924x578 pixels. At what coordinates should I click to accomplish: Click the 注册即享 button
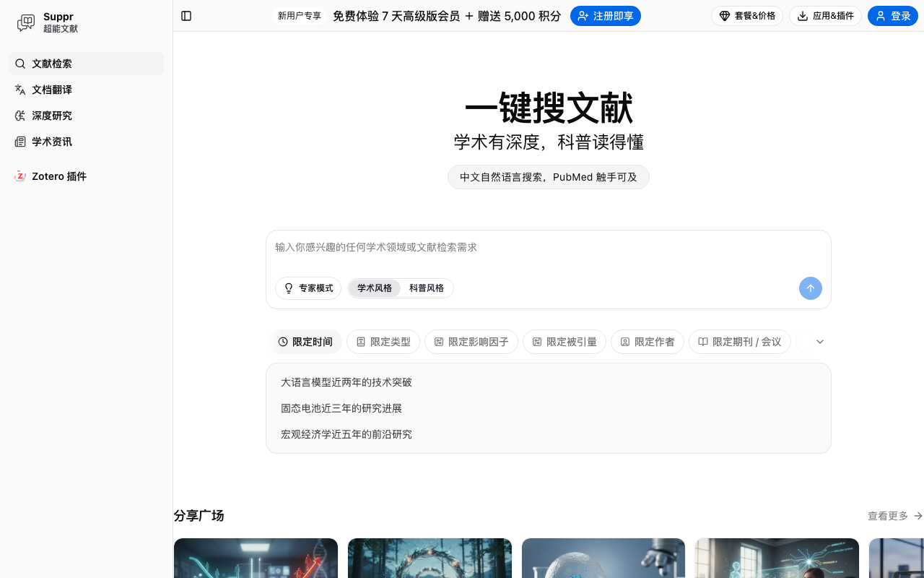605,16
